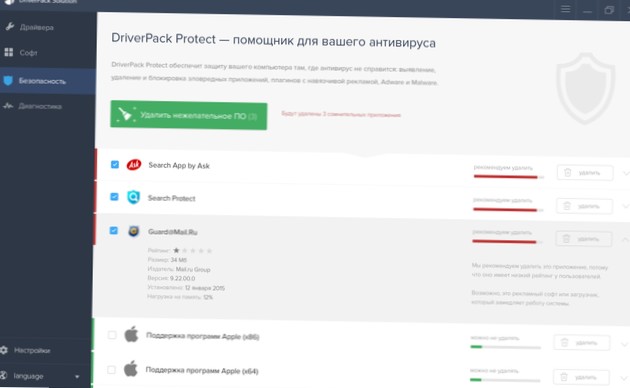Open Диагностика pulse icon in sidebar
630x388 pixels.
[8, 106]
